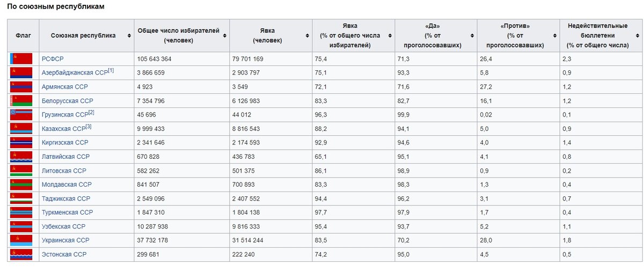Sort table by Союзная республика column
644x272 pixels.
[x=129, y=36]
